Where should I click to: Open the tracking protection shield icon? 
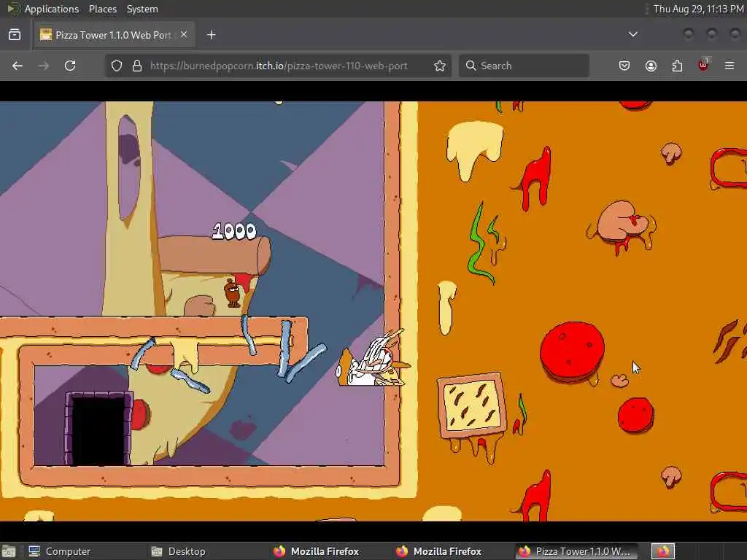[117, 66]
